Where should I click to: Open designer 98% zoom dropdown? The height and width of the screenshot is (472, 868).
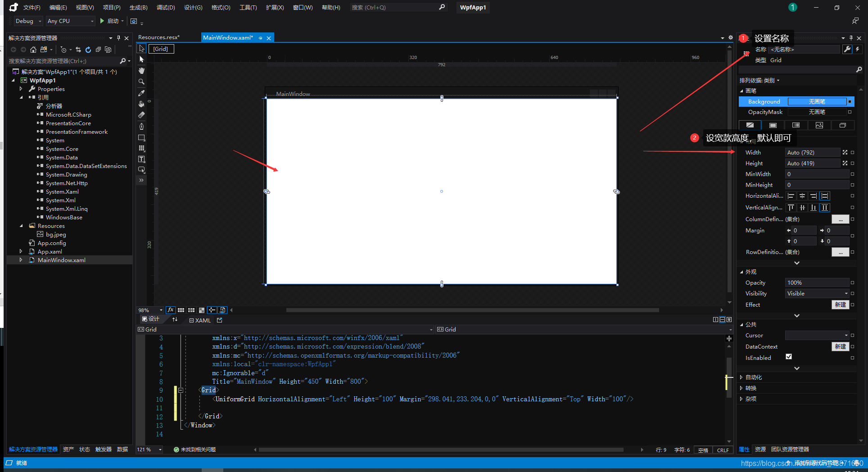(x=150, y=310)
